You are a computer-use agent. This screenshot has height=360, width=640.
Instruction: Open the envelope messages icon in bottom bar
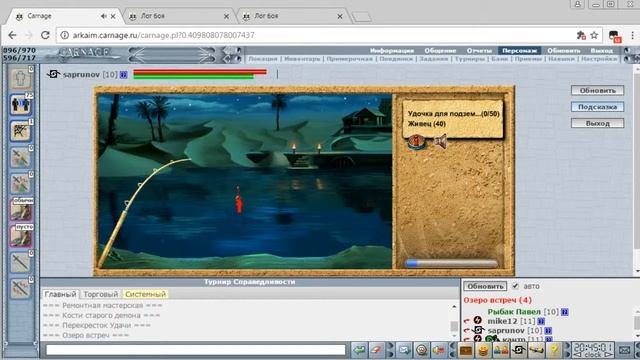click(x=404, y=350)
